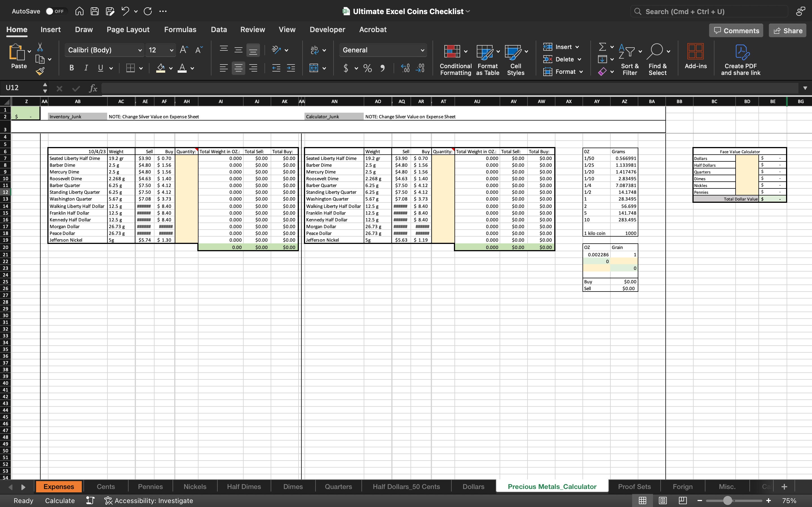Image resolution: width=812 pixels, height=507 pixels.
Task: Open the General number format dropdown
Action: [x=422, y=50]
